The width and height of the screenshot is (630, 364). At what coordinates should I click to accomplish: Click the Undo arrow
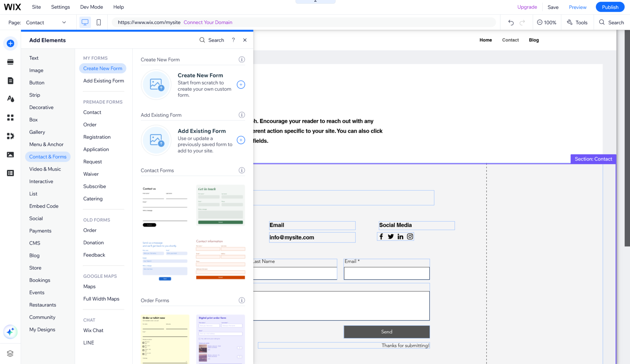pyautogui.click(x=511, y=22)
